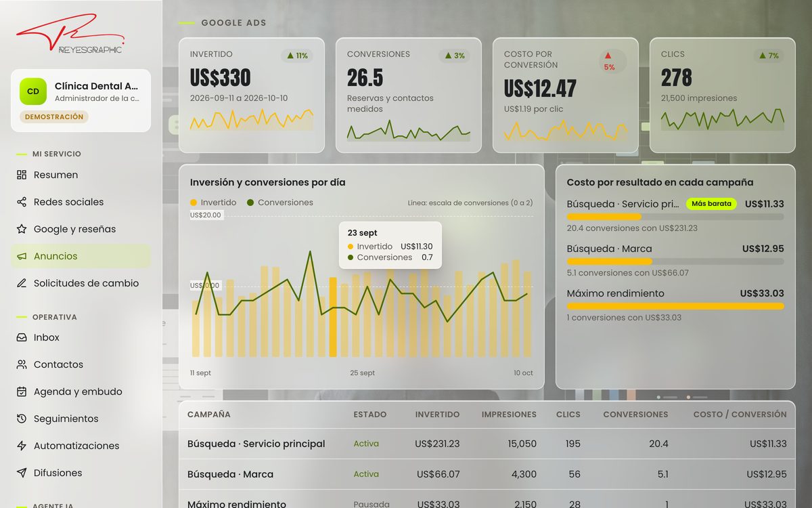
Task: Click the 26.5 conversions value
Action: tap(365, 78)
